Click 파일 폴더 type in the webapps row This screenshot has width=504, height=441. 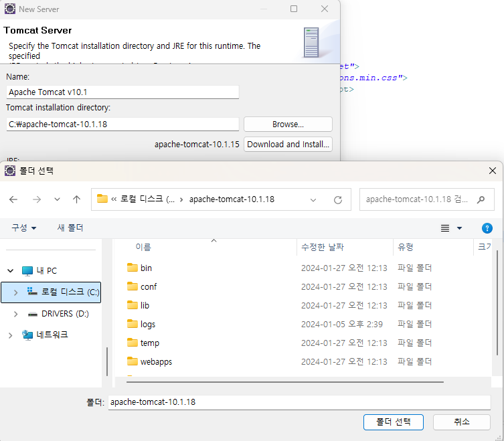(x=414, y=361)
